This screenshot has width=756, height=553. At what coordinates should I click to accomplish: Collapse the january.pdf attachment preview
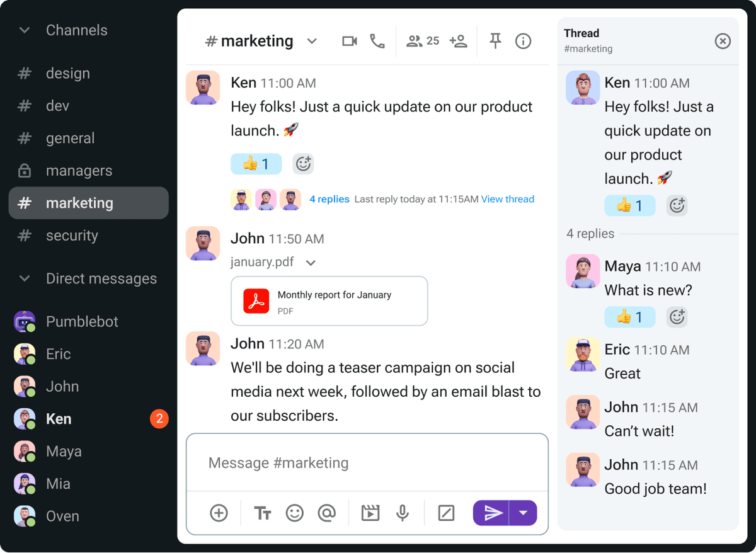pos(311,263)
